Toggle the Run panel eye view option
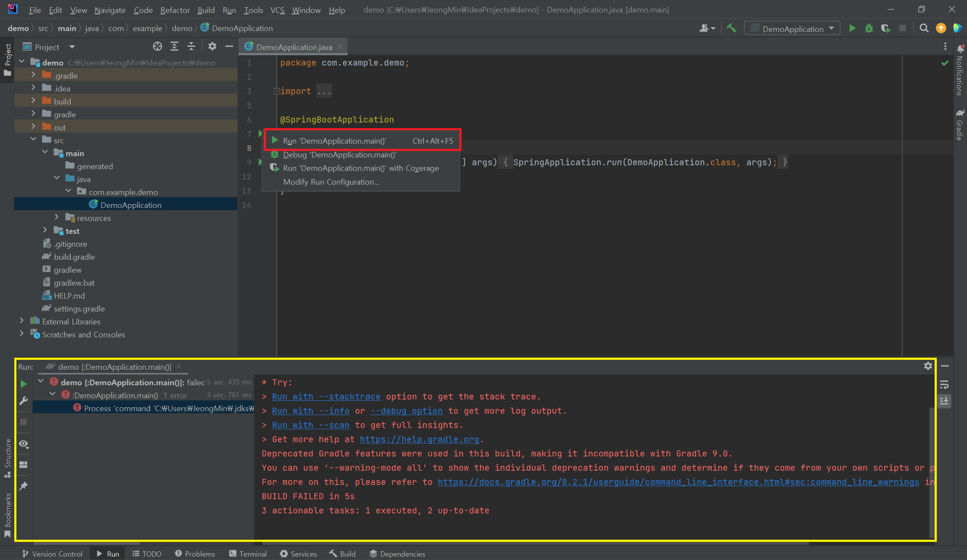This screenshot has width=967, height=560. 24,444
